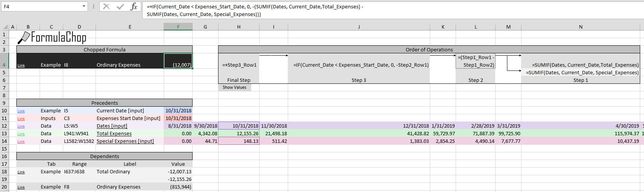Select cell with value 12,155.26 in Total Expenses row
The image size is (644, 192).
point(239,134)
